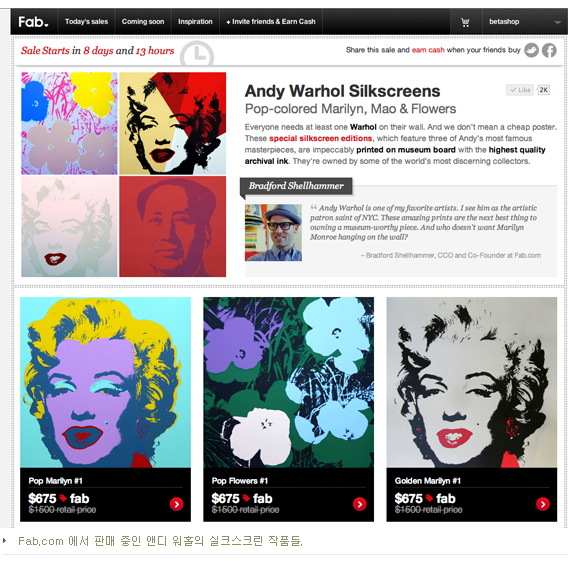Click the Fab. logo in header

(x=34, y=22)
